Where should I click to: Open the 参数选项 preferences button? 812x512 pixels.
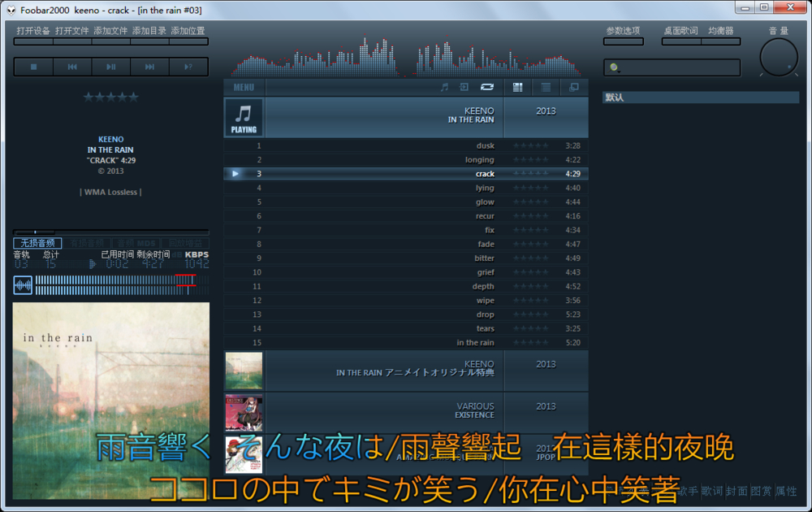pos(623,31)
